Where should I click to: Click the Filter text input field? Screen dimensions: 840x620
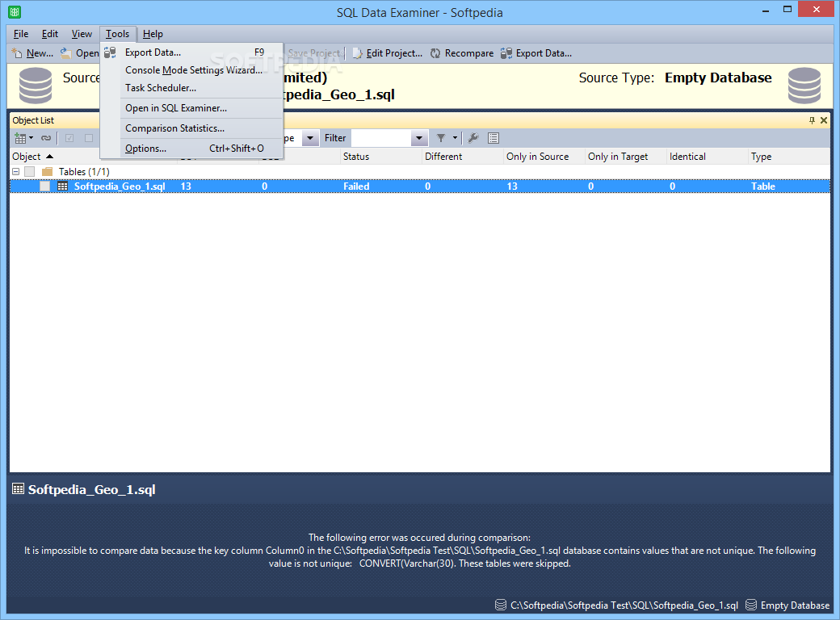[x=381, y=138]
